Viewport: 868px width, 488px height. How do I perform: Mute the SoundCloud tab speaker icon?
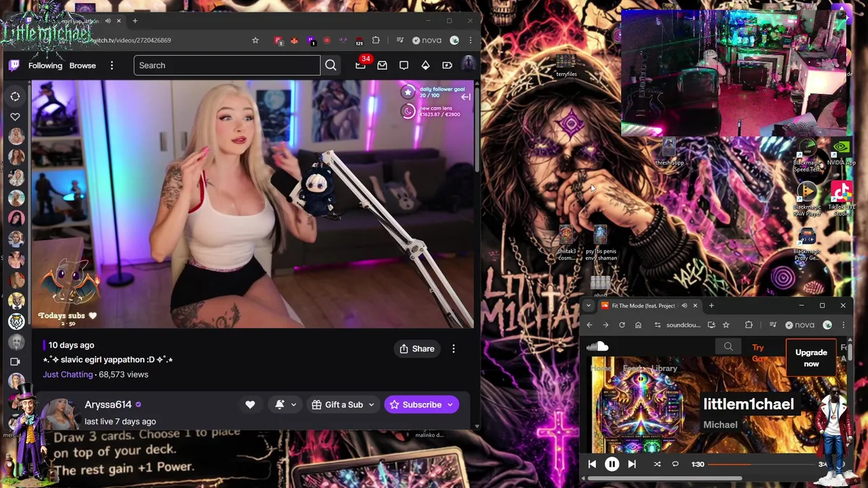[684, 306]
